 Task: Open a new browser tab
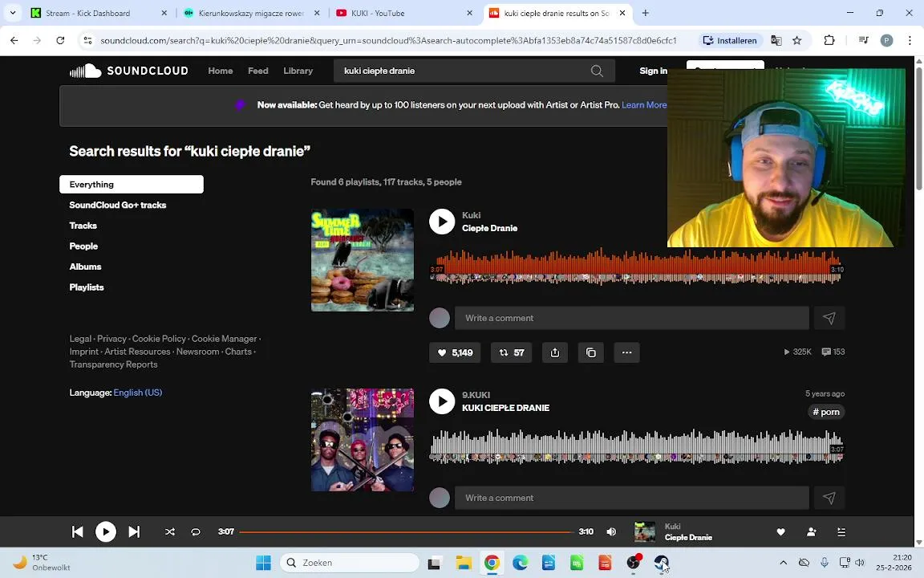(645, 13)
